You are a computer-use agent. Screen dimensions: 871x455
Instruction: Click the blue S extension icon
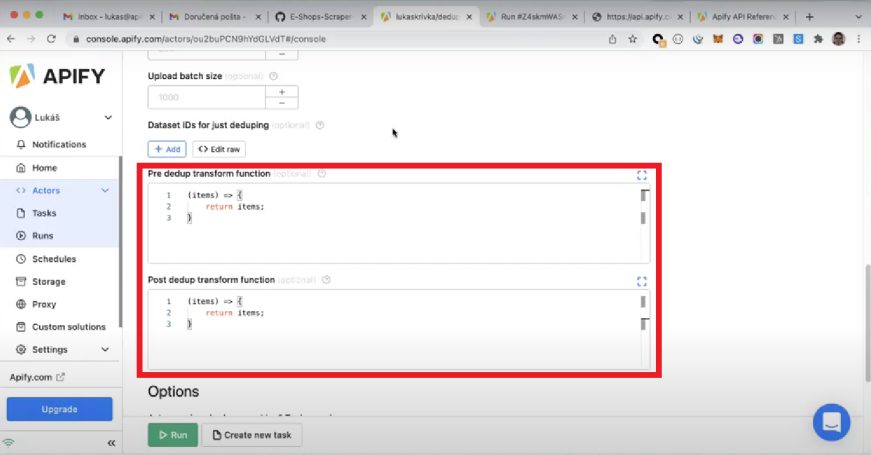point(798,39)
